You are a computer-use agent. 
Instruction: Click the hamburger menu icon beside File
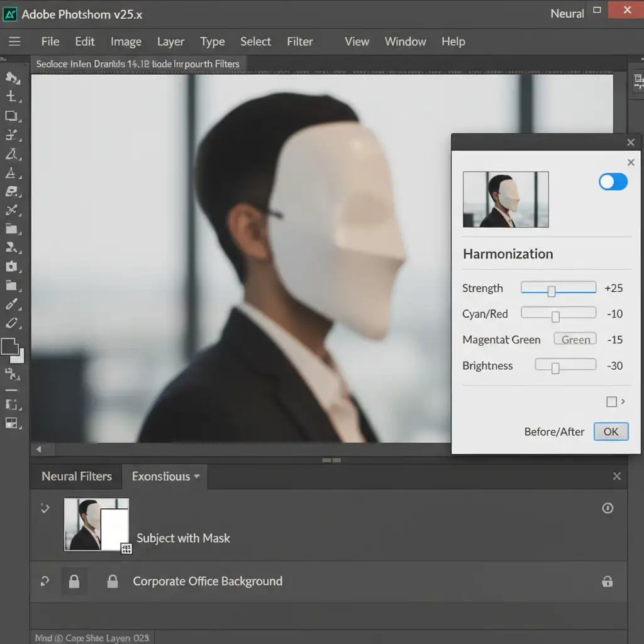click(14, 42)
